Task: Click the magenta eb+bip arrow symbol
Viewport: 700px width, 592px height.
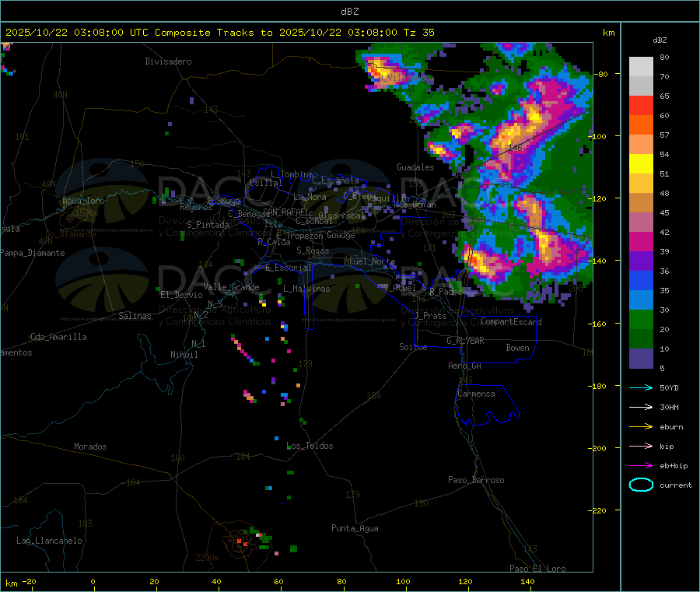Action: click(x=641, y=465)
